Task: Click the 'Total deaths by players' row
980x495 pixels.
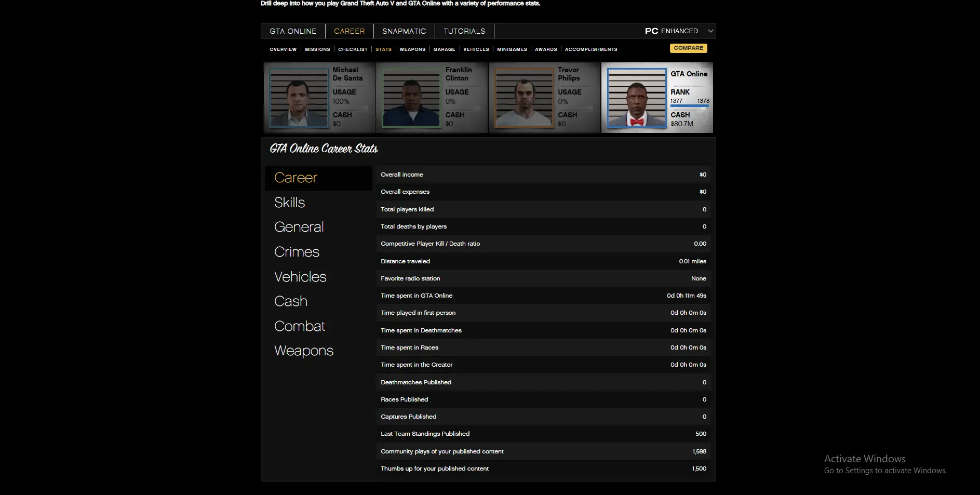Action: [x=543, y=226]
